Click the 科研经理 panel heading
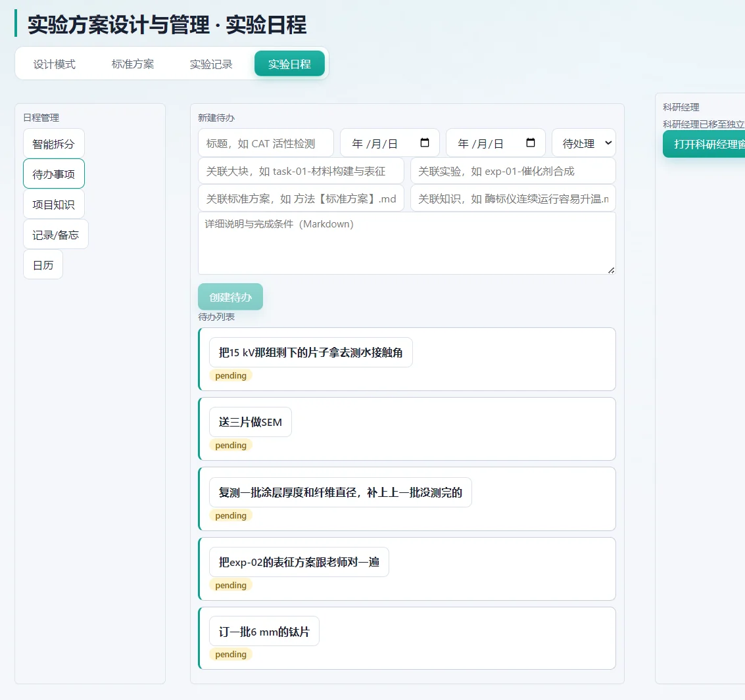Image resolution: width=745 pixels, height=700 pixels. pos(681,107)
